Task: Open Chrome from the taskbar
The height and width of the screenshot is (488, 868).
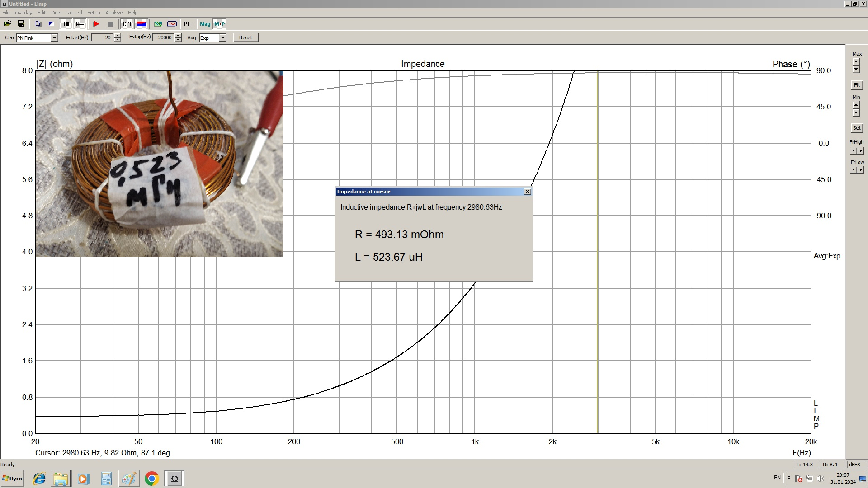Action: tap(152, 479)
